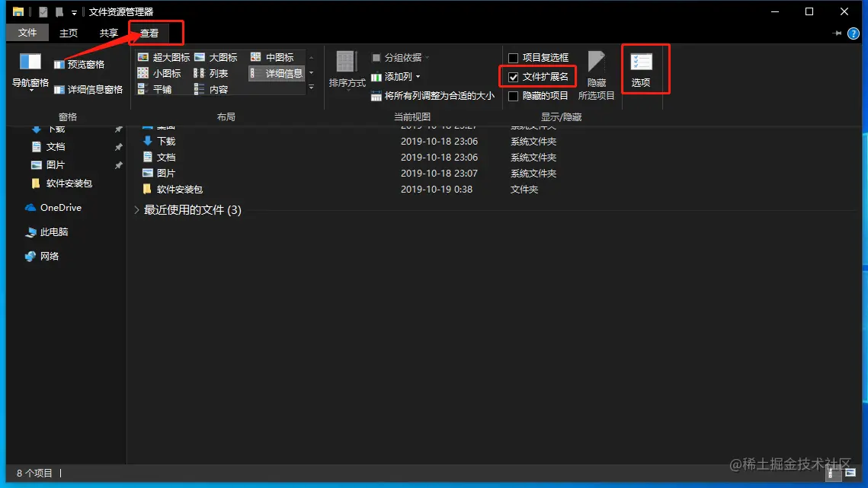Unpin 文档 using its pin icon
This screenshot has width=868, height=488.
(118, 147)
